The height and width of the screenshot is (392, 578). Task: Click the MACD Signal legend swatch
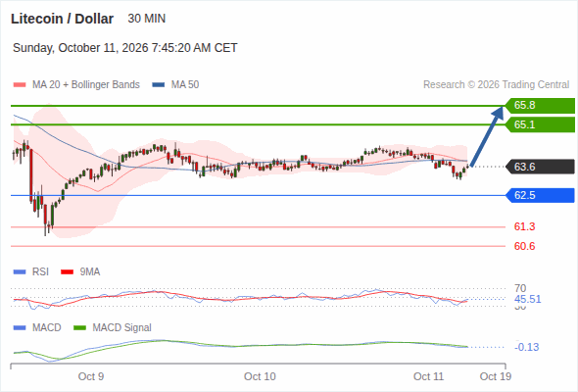point(80,328)
